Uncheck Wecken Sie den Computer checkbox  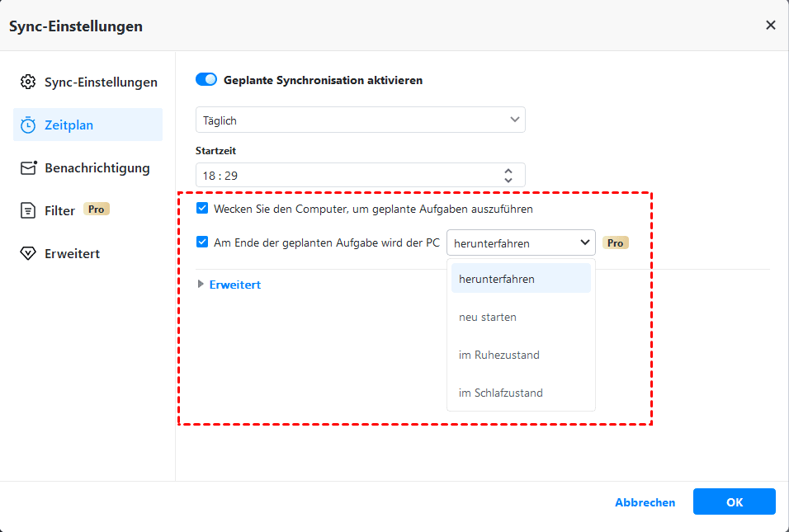coord(202,209)
